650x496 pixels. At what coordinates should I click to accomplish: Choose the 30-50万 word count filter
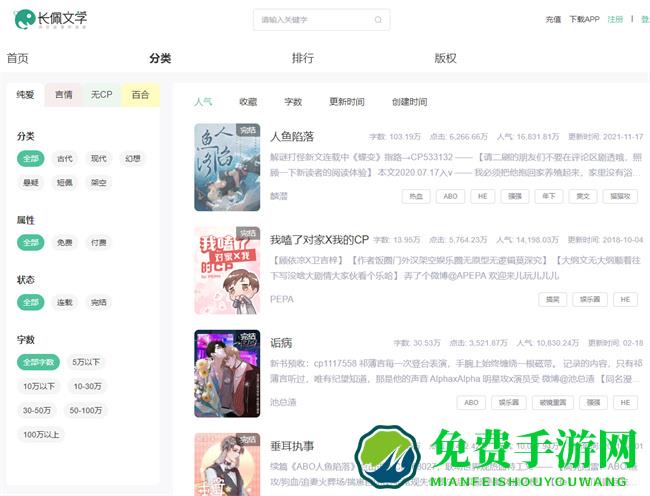38,410
